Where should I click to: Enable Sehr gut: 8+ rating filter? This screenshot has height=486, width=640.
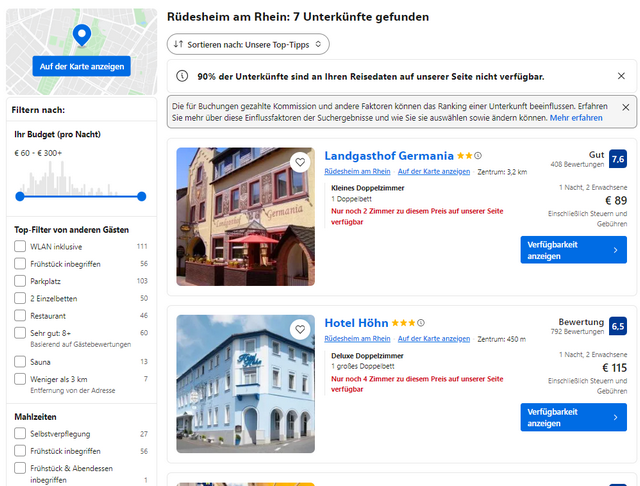[x=20, y=333]
